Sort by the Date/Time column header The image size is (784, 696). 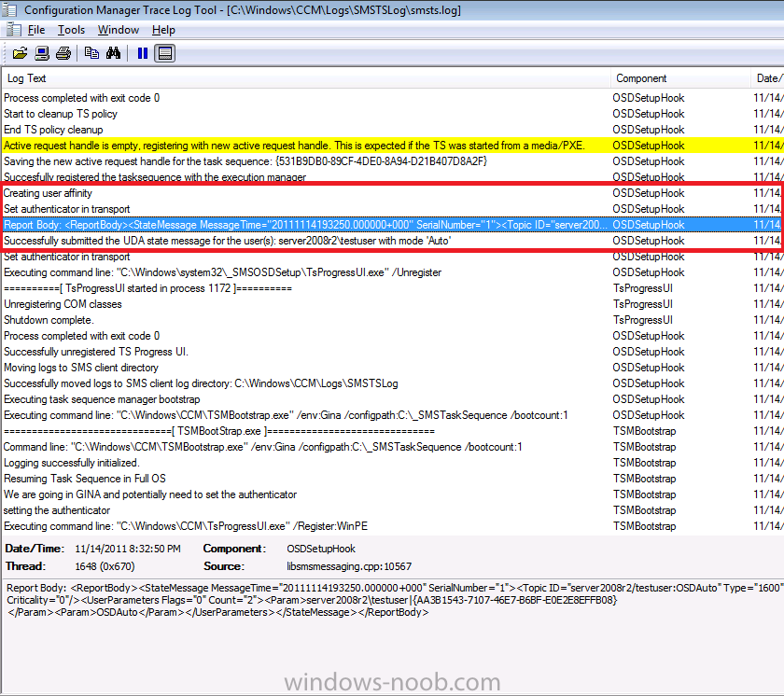coord(767,78)
